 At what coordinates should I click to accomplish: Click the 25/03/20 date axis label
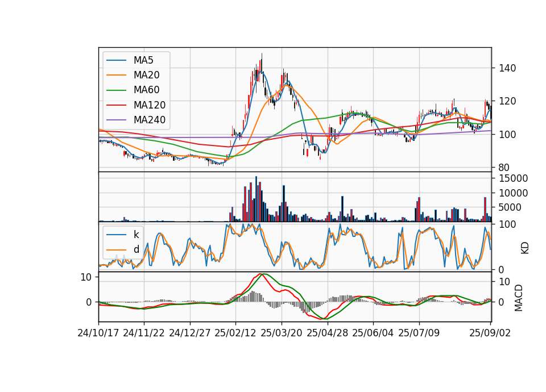[282, 333]
